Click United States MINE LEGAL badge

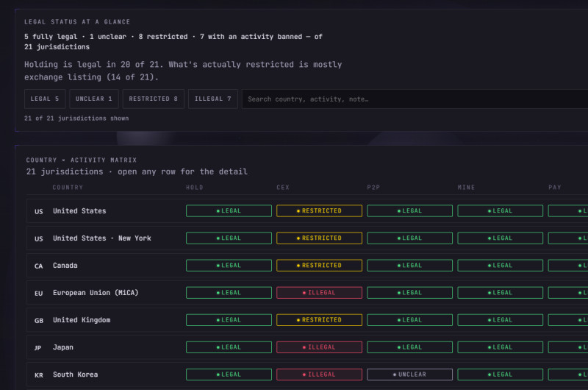[x=500, y=211]
